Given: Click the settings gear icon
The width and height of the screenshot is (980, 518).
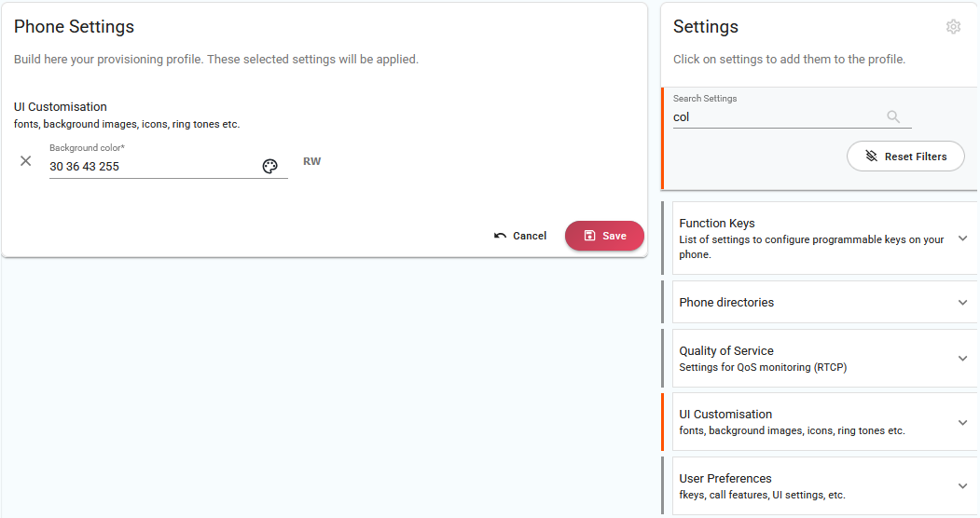Looking at the screenshot, I should pyautogui.click(x=953, y=27).
